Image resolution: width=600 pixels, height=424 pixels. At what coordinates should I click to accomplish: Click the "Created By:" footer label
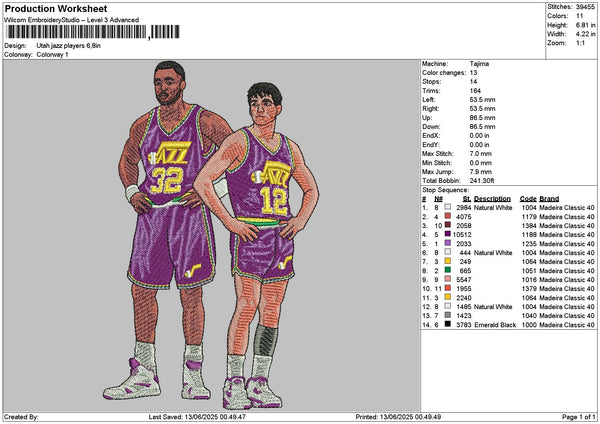21,417
